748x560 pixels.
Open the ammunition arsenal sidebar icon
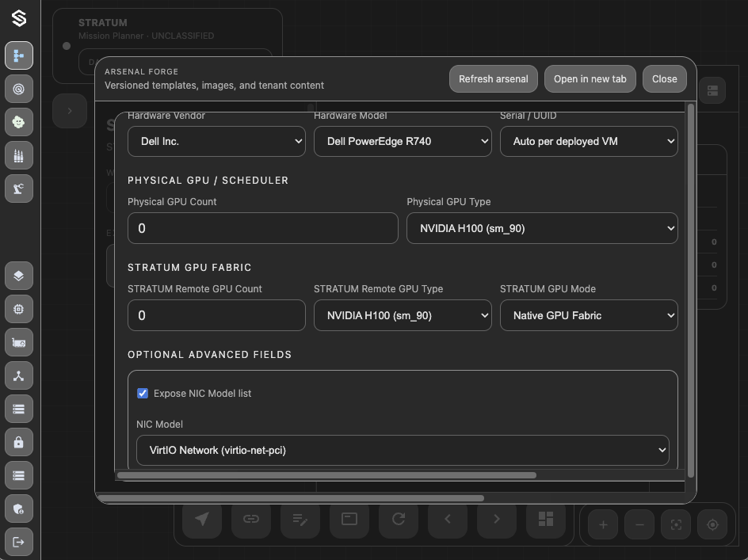point(19,155)
